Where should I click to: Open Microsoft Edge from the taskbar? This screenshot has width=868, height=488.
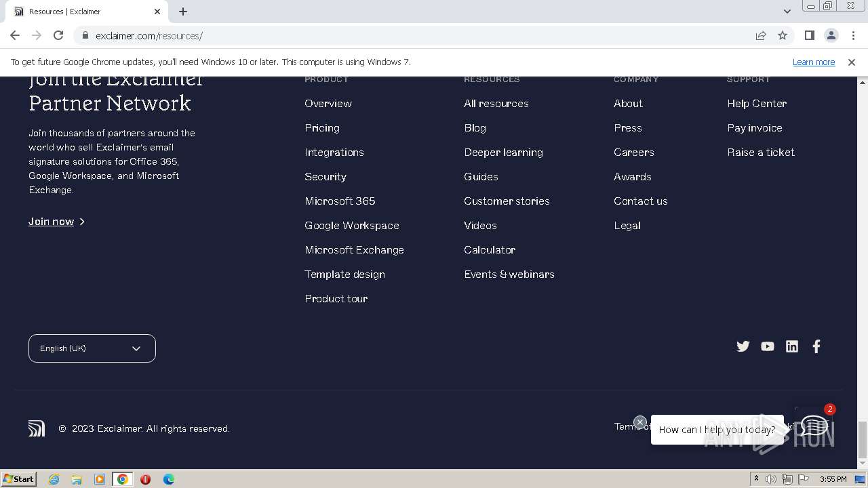169,479
